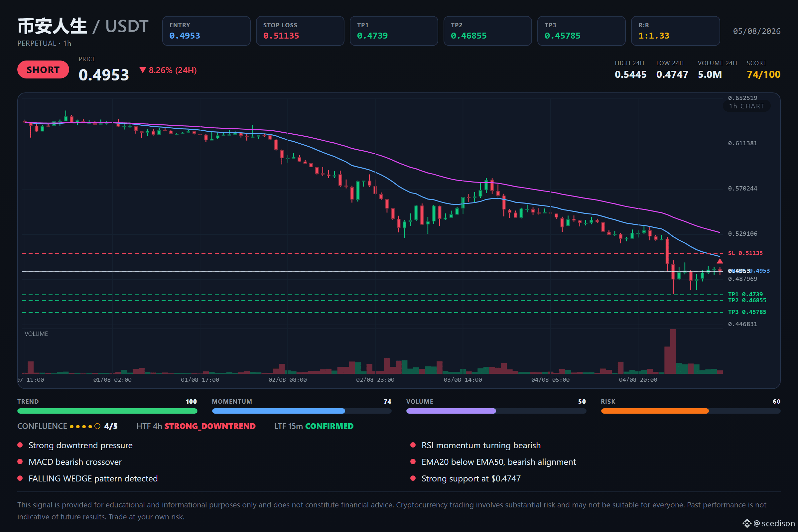The width and height of the screenshot is (798, 532).
Task: Click the '04/08 20:00' time axis label
Action: pos(638,380)
